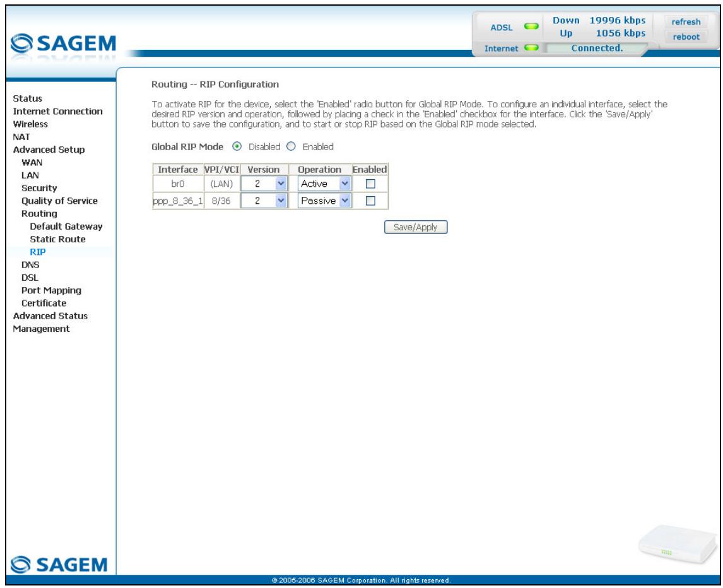Click the (LAN) VPI/VCI cell
Image resolution: width=723 pixels, height=588 pixels.
pos(221,184)
